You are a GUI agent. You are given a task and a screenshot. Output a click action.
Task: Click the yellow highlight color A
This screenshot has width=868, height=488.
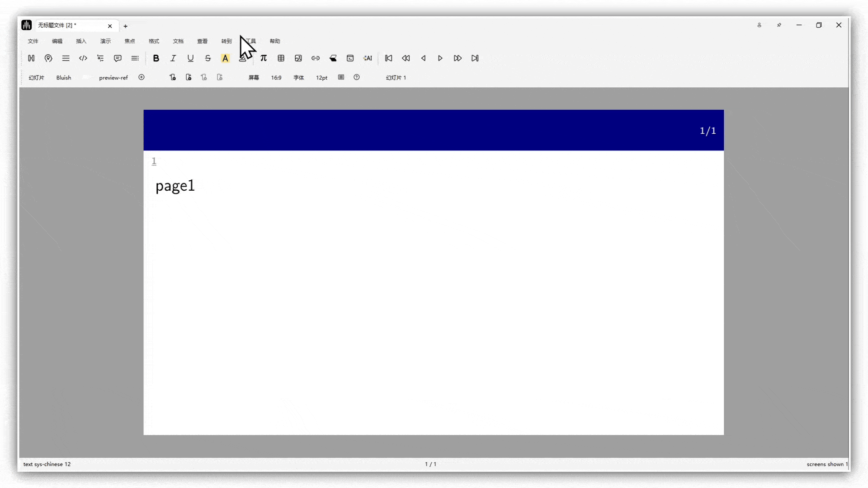click(225, 58)
